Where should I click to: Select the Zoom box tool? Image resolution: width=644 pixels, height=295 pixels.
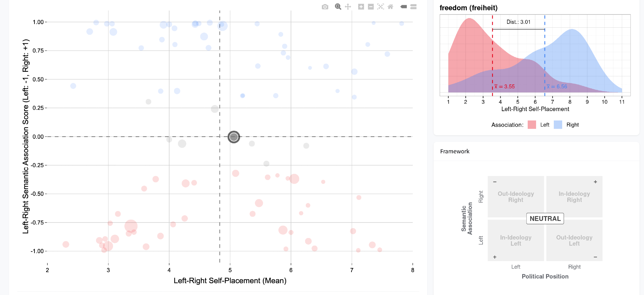coord(338,7)
